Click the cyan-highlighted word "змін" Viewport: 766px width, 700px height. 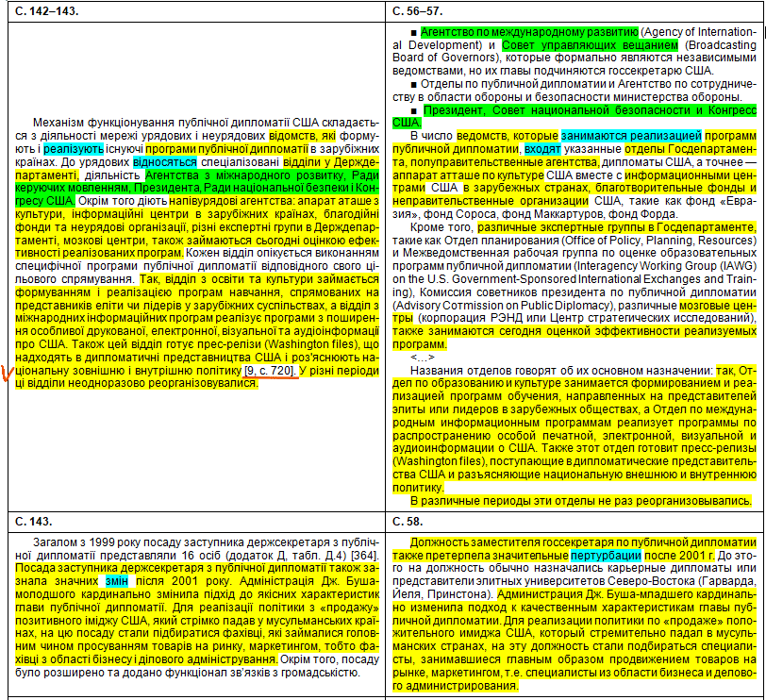click(116, 582)
